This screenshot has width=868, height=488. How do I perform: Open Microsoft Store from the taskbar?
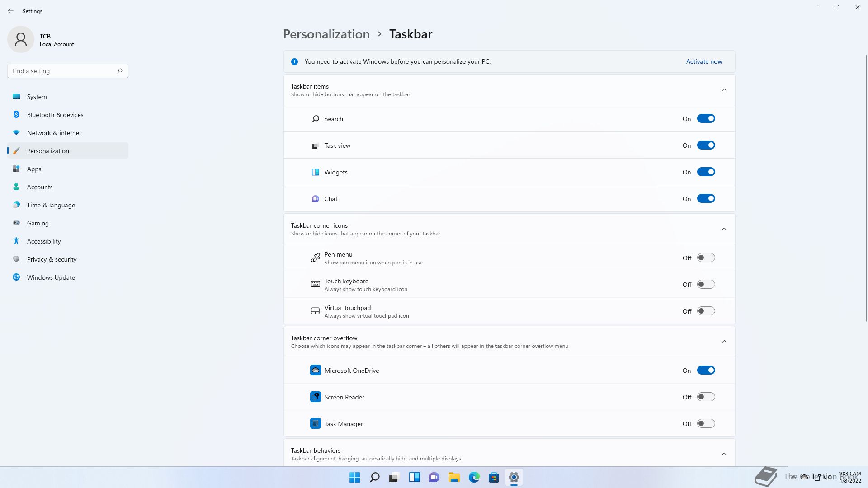(x=494, y=477)
